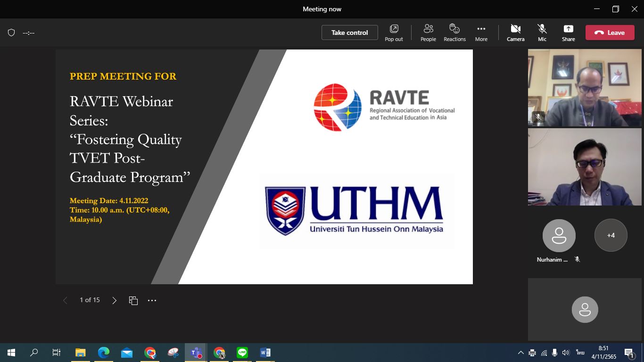Open Task View from taskbar

point(57,353)
